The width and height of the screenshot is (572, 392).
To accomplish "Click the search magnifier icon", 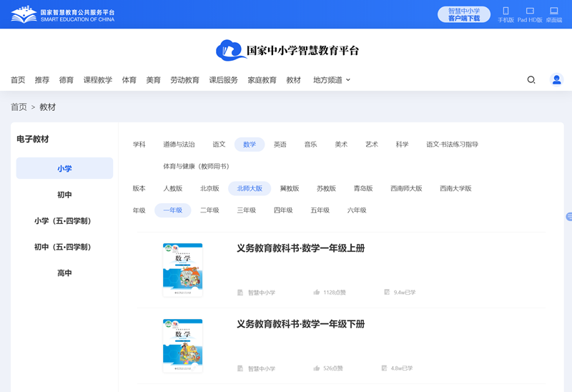I will tap(531, 79).
